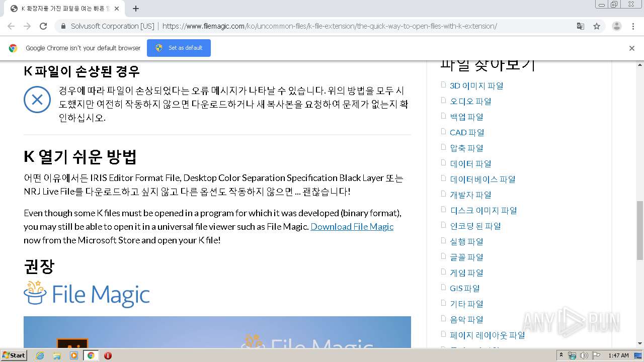Click the File Magic logo
This screenshot has width=644, height=362.
pyautogui.click(x=87, y=295)
